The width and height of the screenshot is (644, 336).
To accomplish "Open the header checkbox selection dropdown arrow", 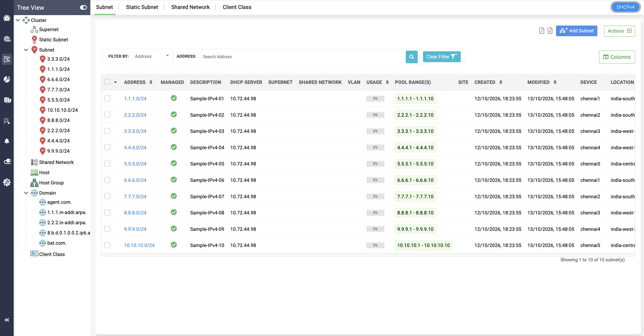I will click(x=116, y=82).
